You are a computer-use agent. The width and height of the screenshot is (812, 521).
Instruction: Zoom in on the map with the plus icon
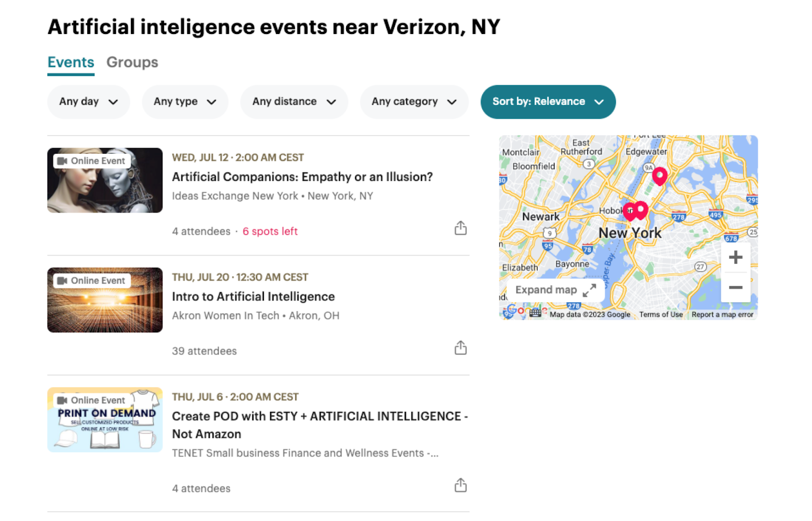735,257
